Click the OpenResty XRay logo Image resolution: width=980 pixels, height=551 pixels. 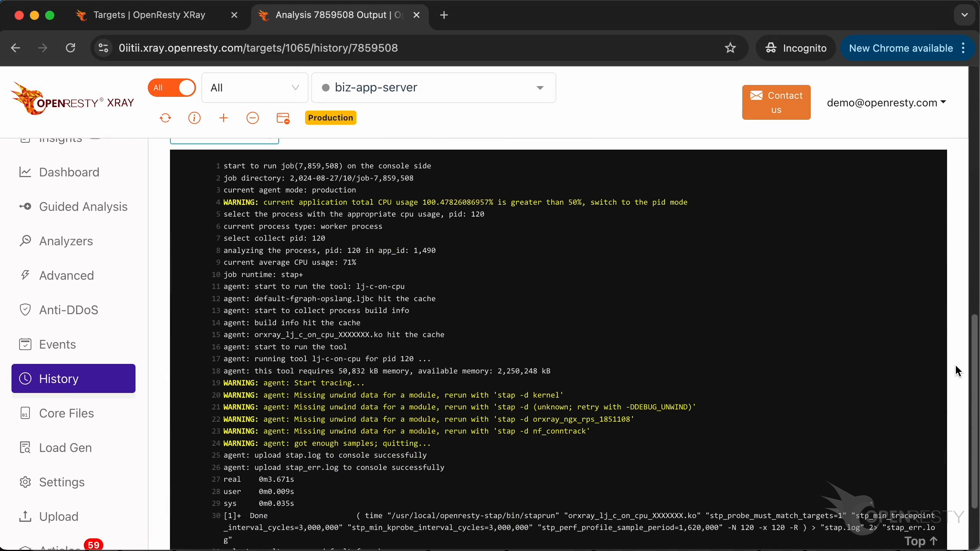click(x=72, y=99)
